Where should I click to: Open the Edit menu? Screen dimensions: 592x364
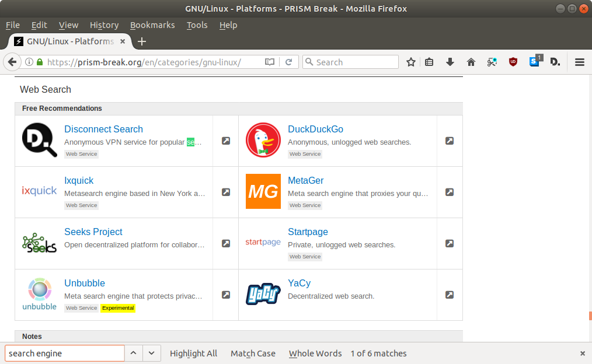click(x=39, y=25)
